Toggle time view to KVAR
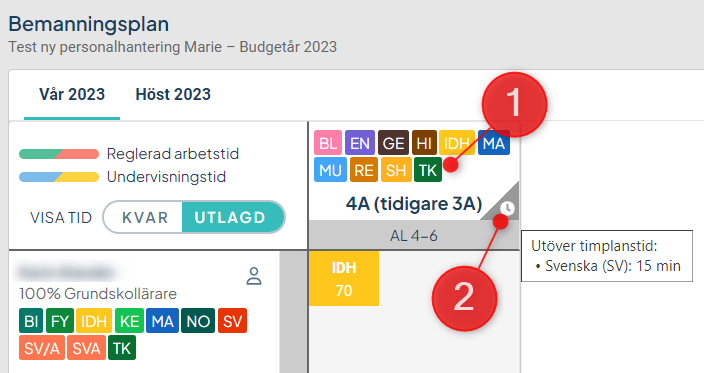The image size is (704, 373). click(145, 217)
